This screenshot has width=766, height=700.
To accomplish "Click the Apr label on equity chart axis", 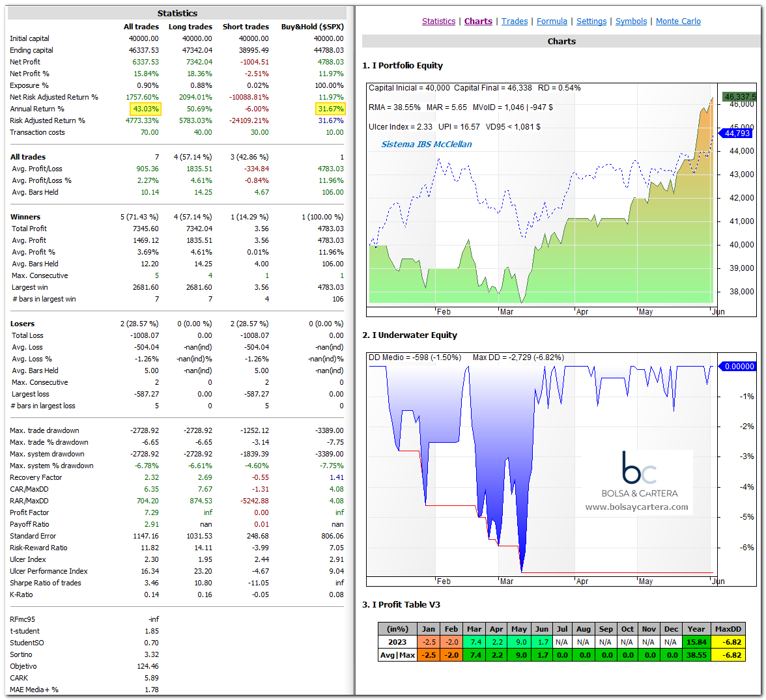I will pos(582,312).
